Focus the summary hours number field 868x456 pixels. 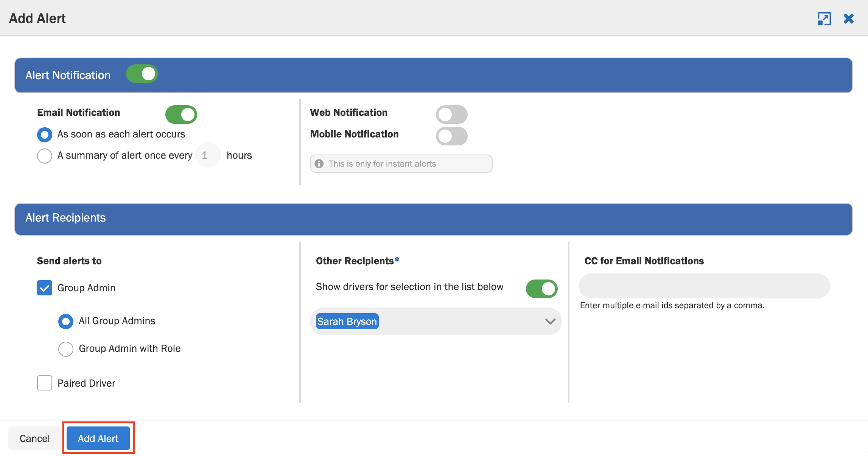pos(208,155)
